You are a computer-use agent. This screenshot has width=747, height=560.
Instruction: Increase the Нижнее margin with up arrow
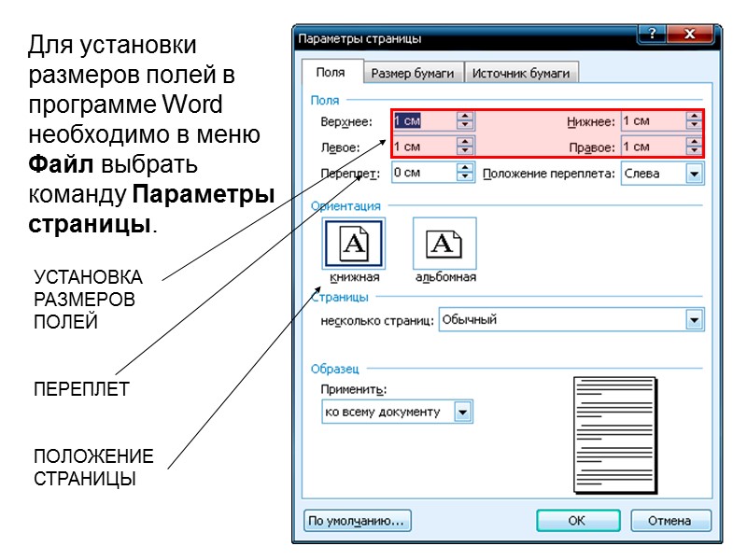[694, 116]
